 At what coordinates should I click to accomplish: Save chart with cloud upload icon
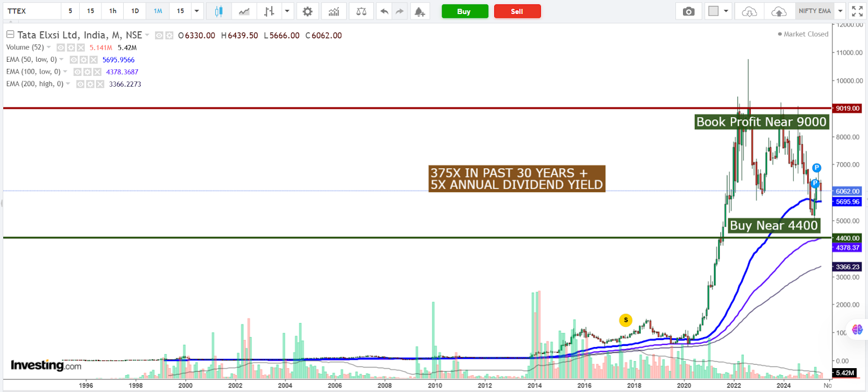click(x=778, y=11)
